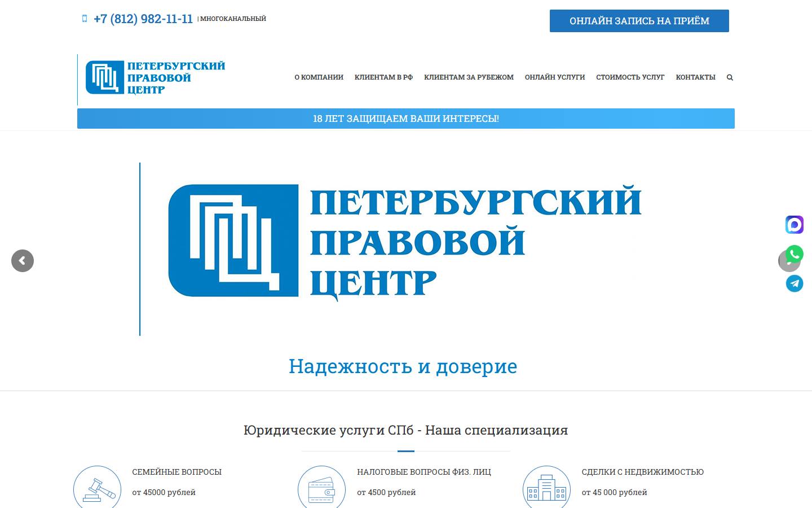Open the СЕМЕЙНЫЕ ВОПРОСЫ service link
Image resolution: width=812 pixels, height=508 pixels.
177,472
